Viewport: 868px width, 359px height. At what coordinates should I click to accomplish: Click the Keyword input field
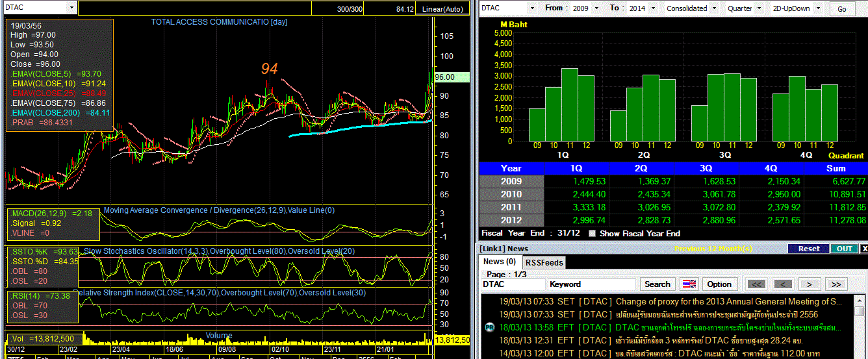pos(591,284)
